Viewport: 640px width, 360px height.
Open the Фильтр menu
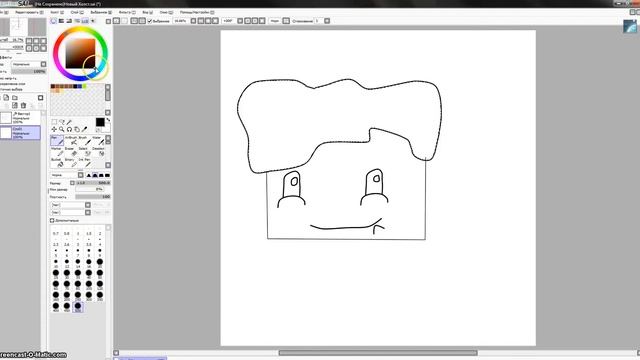(x=127, y=12)
